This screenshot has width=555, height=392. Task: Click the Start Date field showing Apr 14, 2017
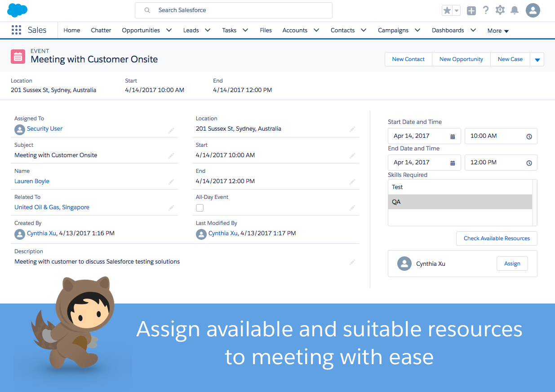click(x=424, y=136)
